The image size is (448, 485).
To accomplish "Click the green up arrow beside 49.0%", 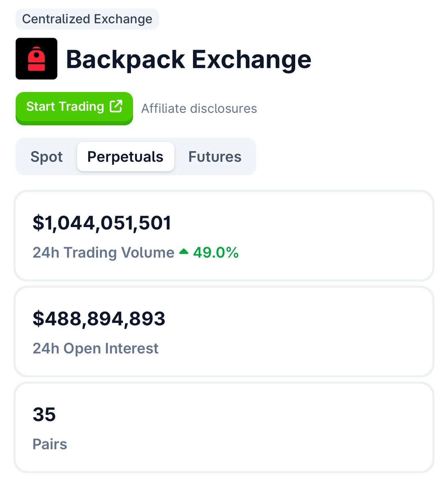I will coord(184,251).
